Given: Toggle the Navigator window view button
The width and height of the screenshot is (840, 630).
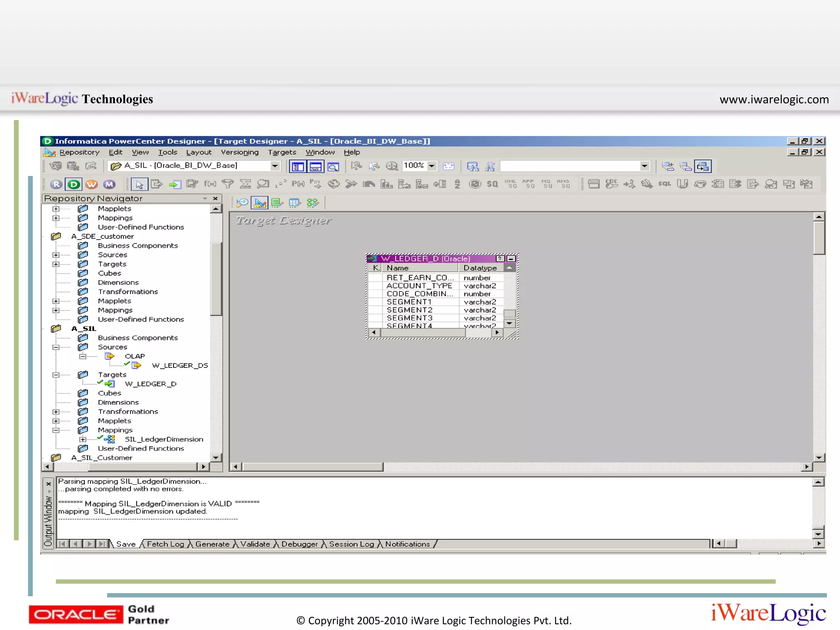Looking at the screenshot, I should click(x=298, y=167).
